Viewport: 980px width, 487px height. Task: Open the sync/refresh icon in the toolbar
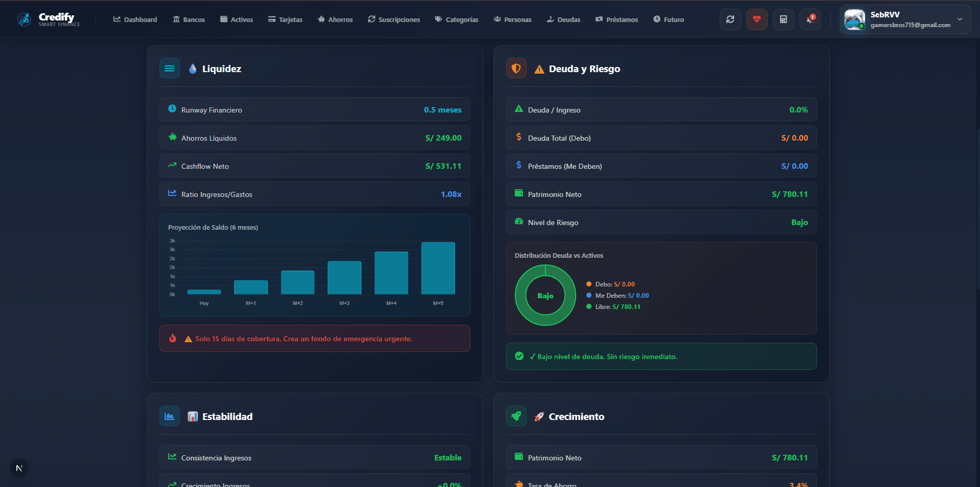730,19
